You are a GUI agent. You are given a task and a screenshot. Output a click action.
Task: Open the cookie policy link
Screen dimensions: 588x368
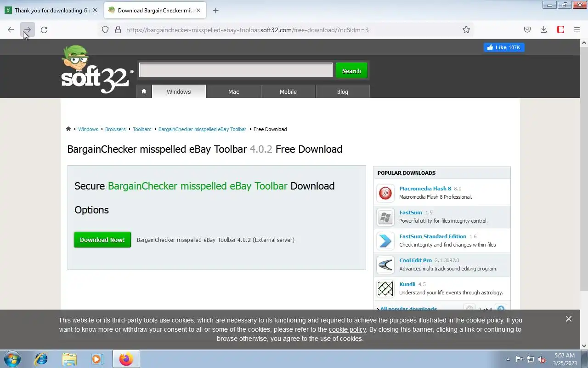(x=347, y=329)
